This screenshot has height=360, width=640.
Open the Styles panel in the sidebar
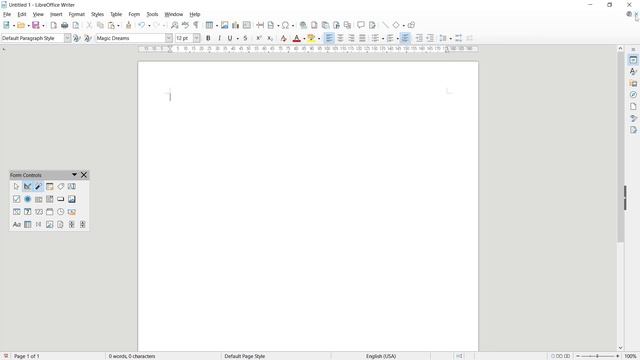[x=633, y=71]
